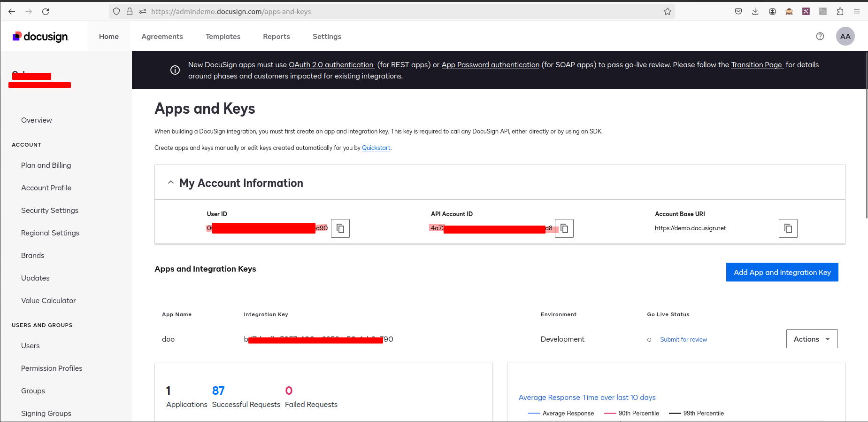Screen dimensions: 868x422
Task: Copy the User ID value
Action: click(x=340, y=228)
